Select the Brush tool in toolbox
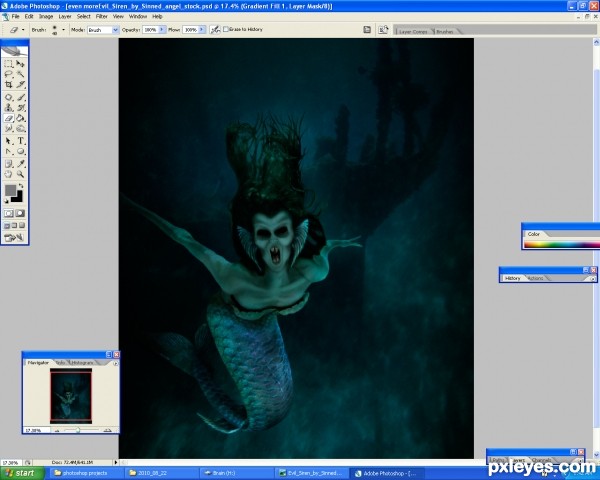The height and width of the screenshot is (480, 600). (20, 97)
